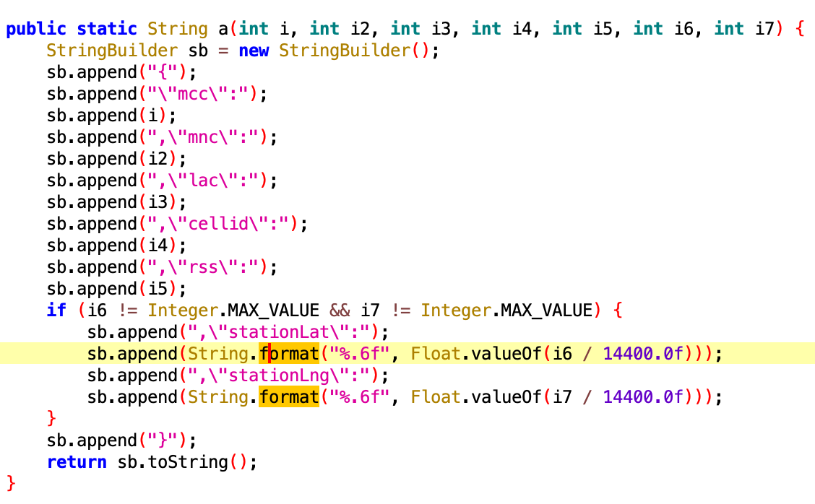Viewport: 815px width, 504px height.
Task: Click the orange highlighted format on stationLng line
Action: coord(289,396)
